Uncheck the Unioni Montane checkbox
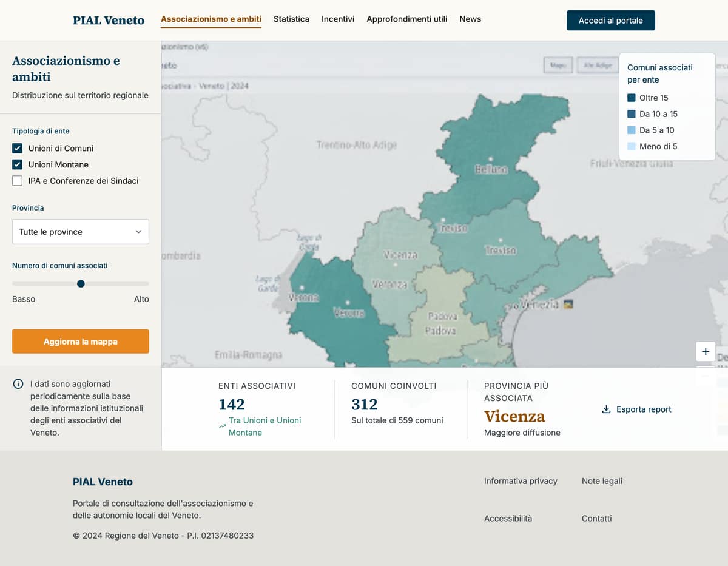 [17, 164]
